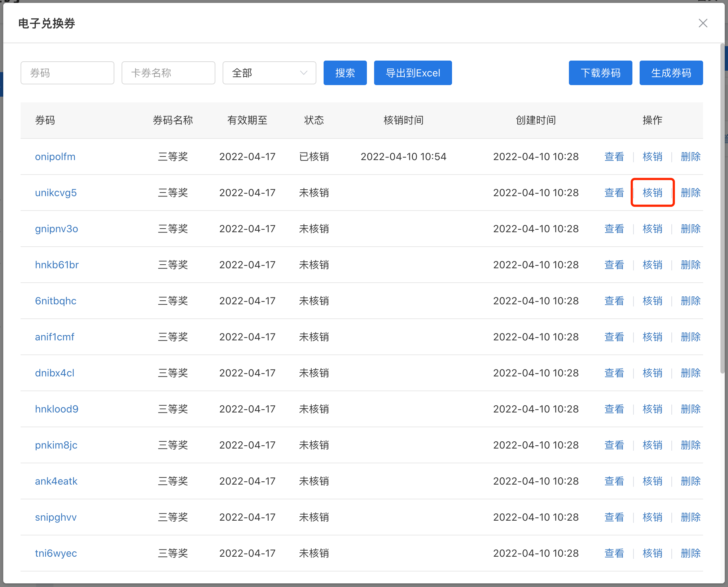Click 删除 for gnipnv3o row
728x587 pixels.
[x=691, y=229]
